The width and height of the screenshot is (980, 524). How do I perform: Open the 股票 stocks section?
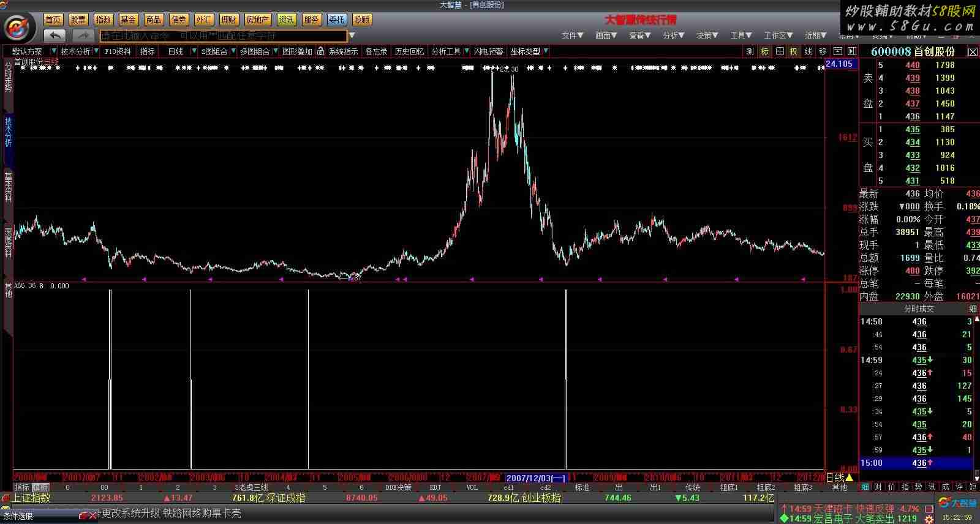(78, 20)
